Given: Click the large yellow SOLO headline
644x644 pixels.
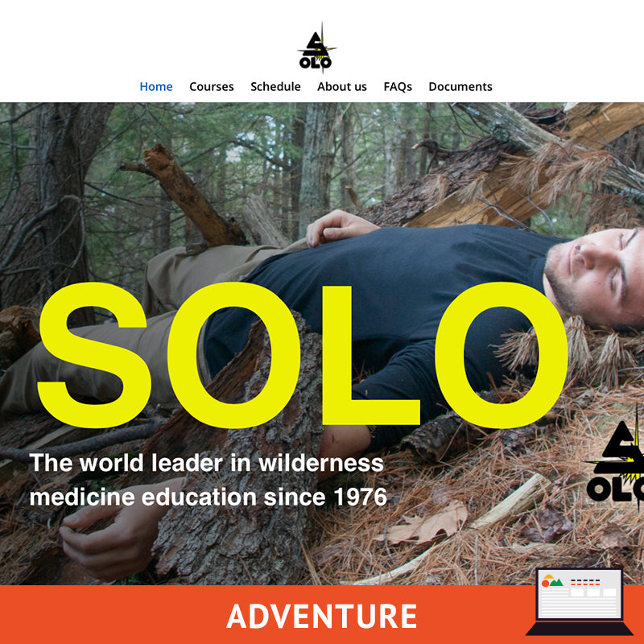Looking at the screenshot, I should [303, 355].
